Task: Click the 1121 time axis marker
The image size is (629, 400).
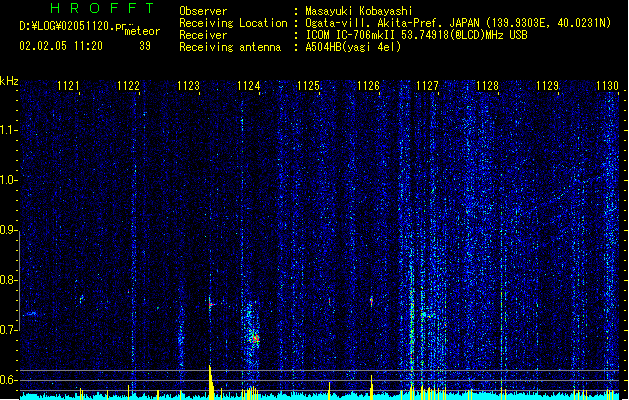Action: click(68, 85)
